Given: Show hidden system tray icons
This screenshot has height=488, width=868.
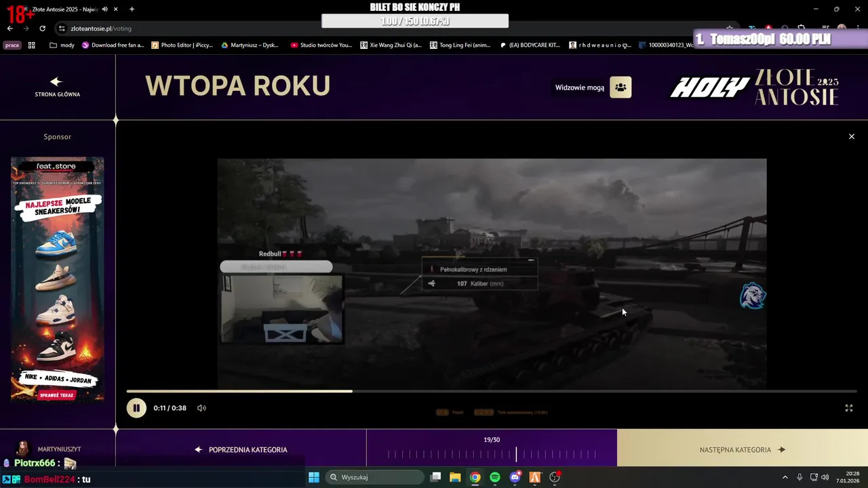Looking at the screenshot, I should (785, 477).
